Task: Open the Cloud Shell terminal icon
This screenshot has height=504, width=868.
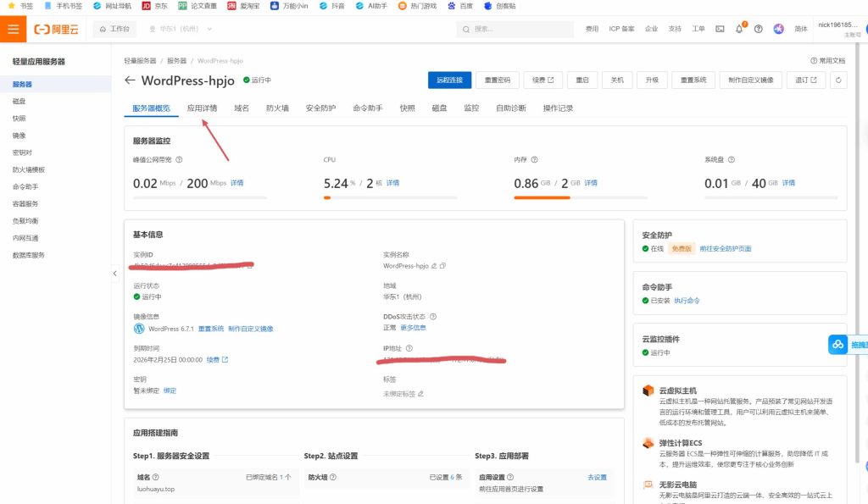Action: pos(720,29)
